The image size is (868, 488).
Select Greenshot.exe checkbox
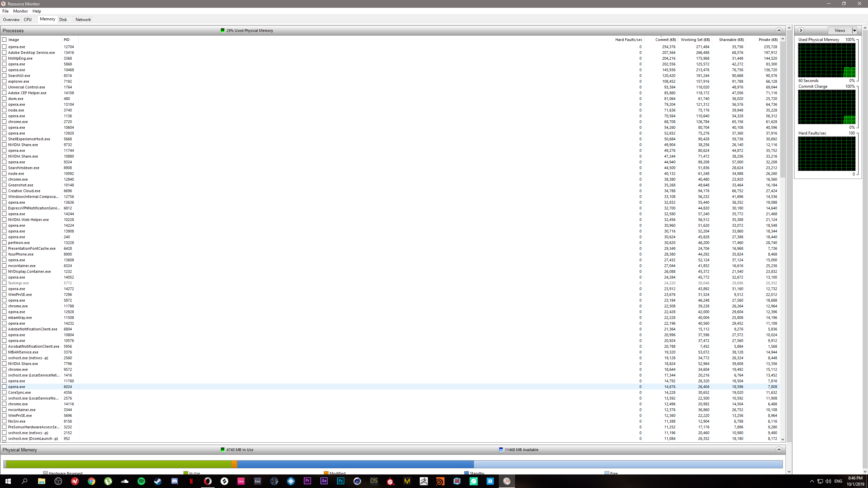(4, 185)
